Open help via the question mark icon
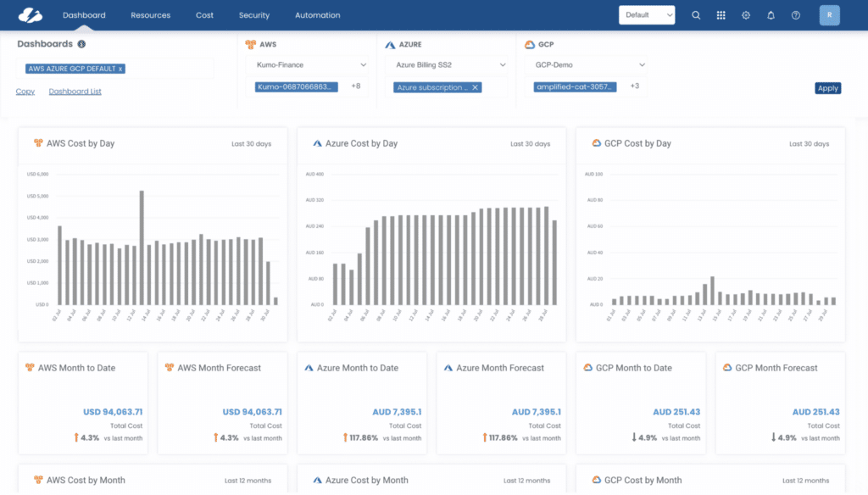The height and width of the screenshot is (495, 868). click(x=794, y=14)
